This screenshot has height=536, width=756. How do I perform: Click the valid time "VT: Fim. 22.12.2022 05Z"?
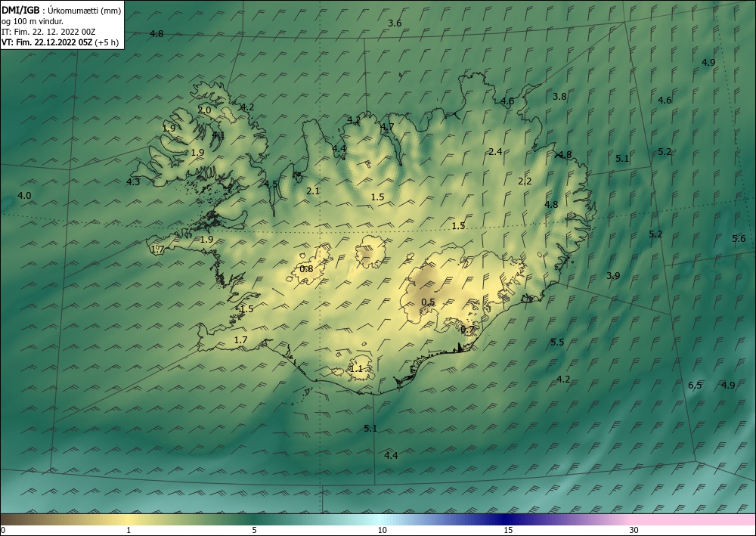point(47,42)
